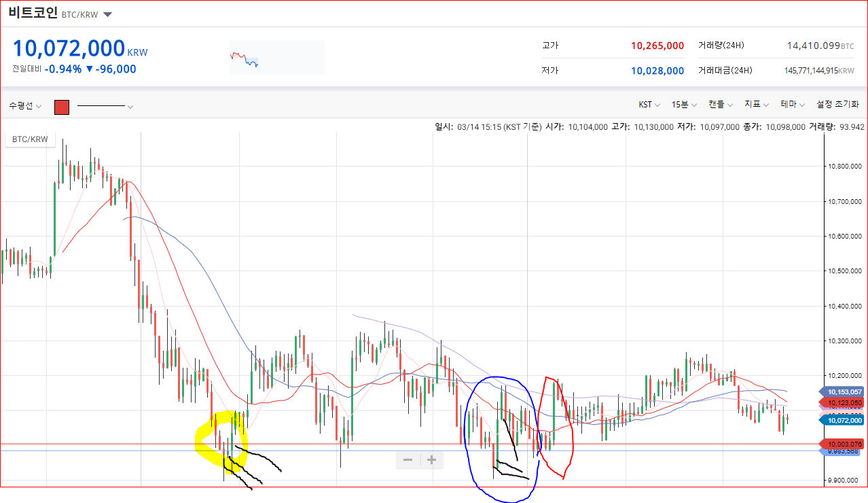Image resolution: width=868 pixels, height=503 pixels.
Task: Select the 10,003,078 horizontal line label
Action: pos(842,444)
